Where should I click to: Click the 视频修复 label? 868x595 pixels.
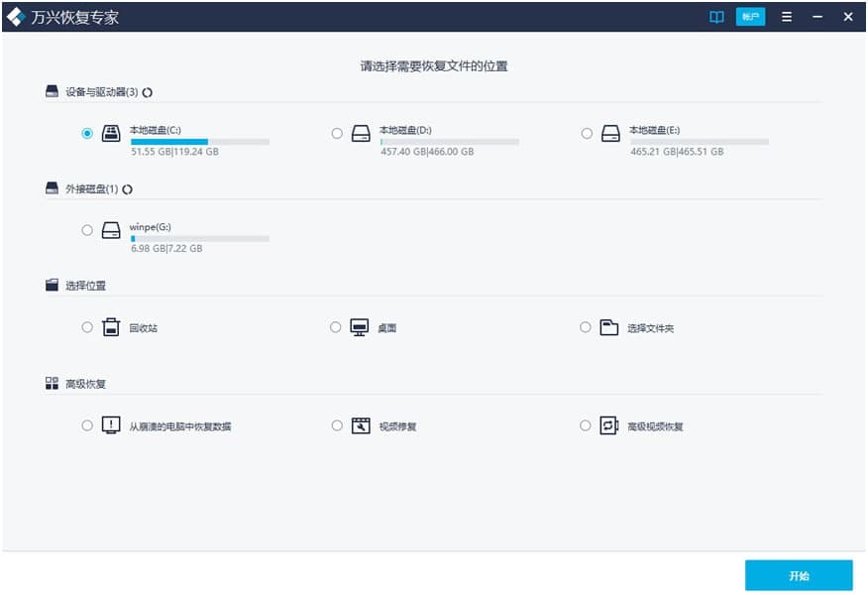point(397,426)
